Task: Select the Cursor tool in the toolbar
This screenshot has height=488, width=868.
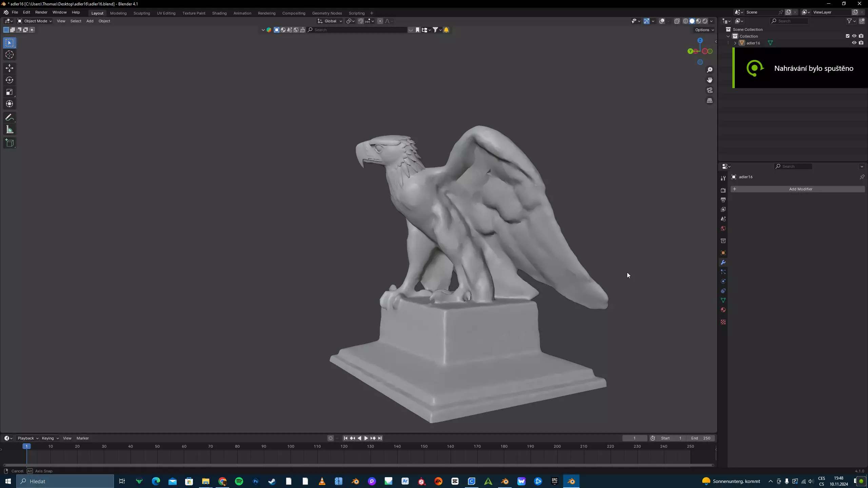Action: coord(9,55)
